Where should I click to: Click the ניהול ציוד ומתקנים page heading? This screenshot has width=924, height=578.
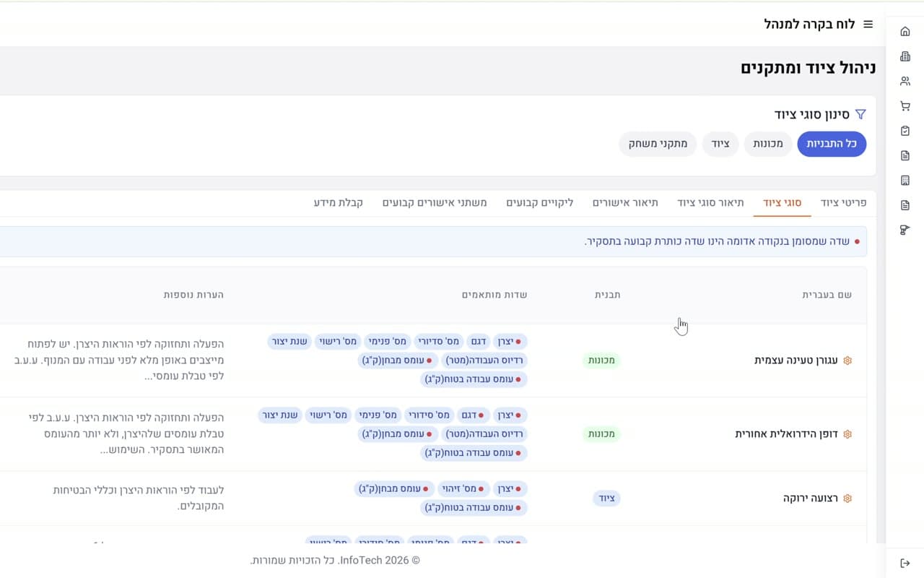click(x=808, y=69)
